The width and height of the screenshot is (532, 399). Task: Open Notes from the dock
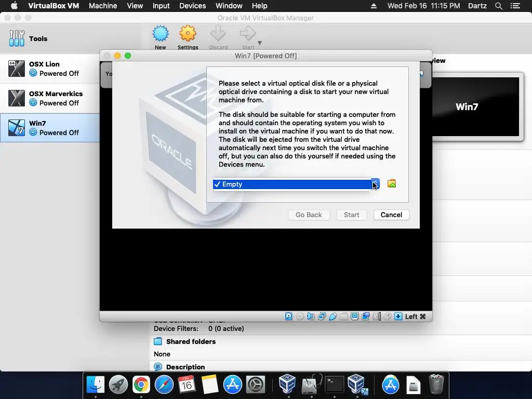point(210,385)
